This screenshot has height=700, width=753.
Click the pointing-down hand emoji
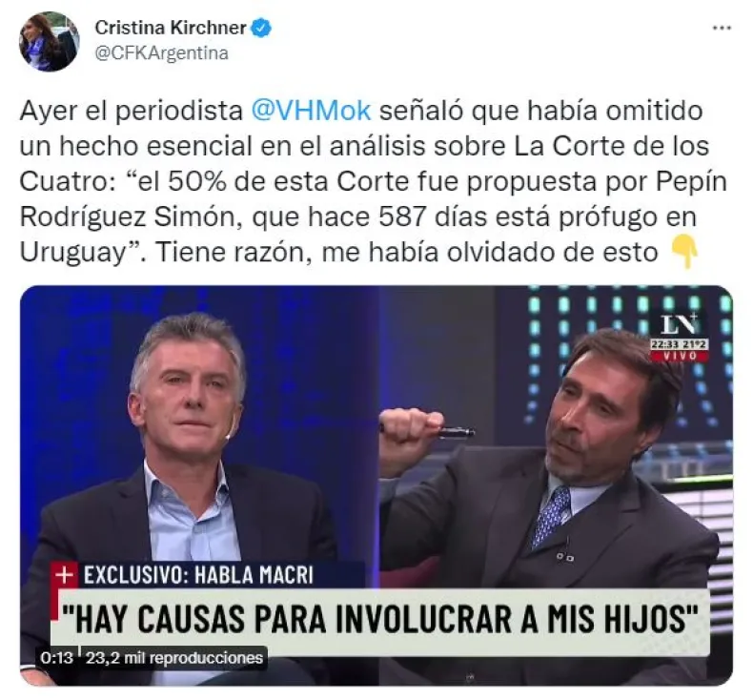pyautogui.click(x=683, y=253)
